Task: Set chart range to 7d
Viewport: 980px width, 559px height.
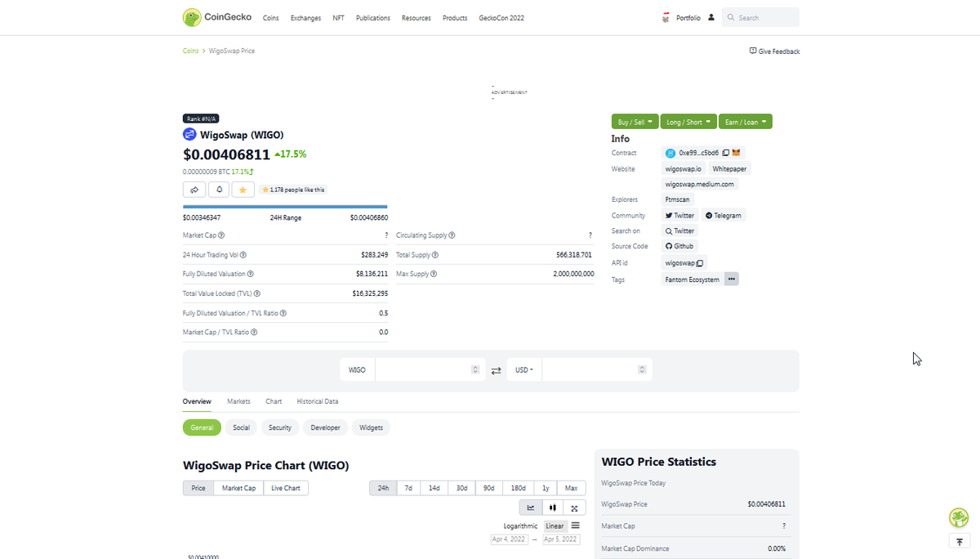Action: click(x=408, y=488)
